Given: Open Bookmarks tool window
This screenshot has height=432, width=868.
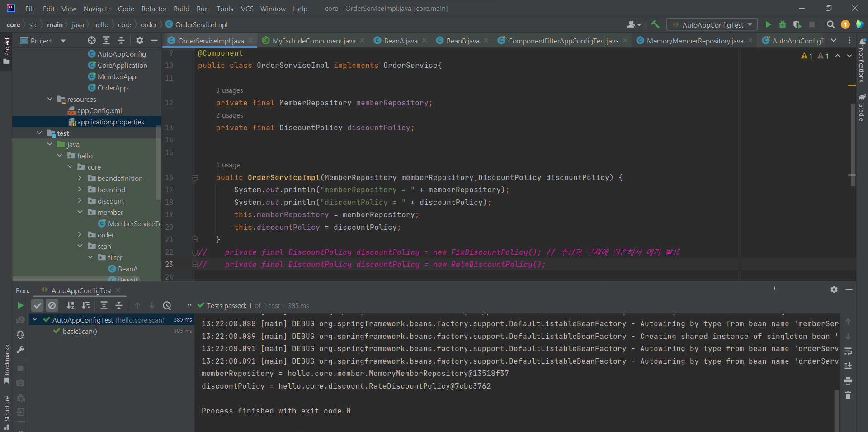Looking at the screenshot, I should (6, 365).
